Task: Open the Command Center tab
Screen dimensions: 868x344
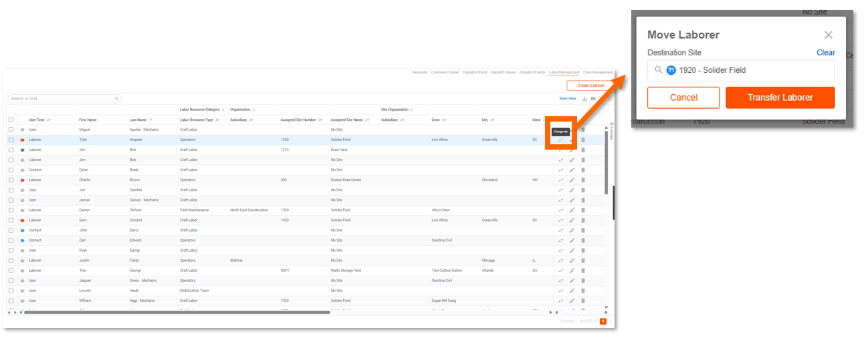Action: pos(445,72)
